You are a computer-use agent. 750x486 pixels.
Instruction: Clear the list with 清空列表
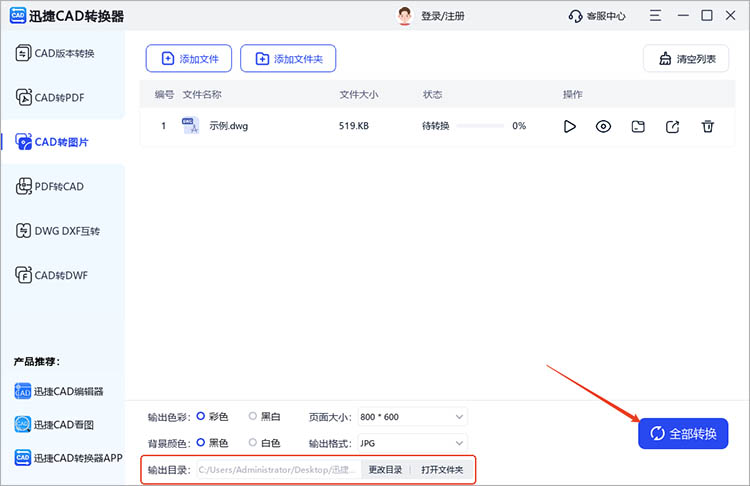point(686,58)
